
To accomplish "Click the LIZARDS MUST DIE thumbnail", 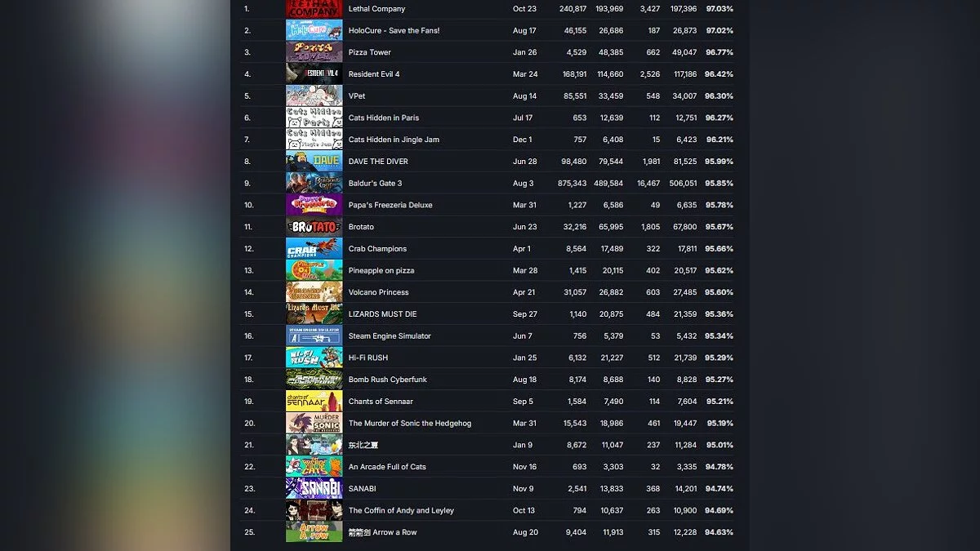I will 314,313.
